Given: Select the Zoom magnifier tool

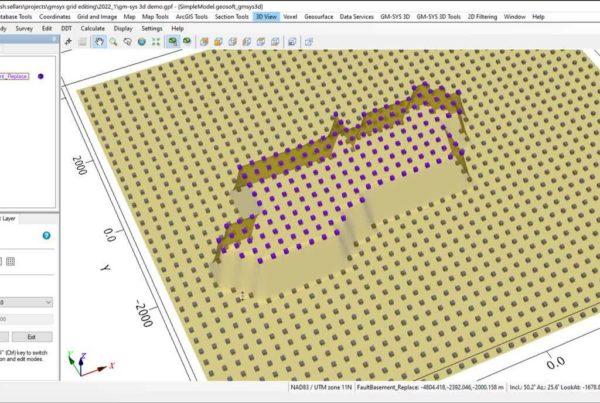Looking at the screenshot, I should [x=113, y=42].
